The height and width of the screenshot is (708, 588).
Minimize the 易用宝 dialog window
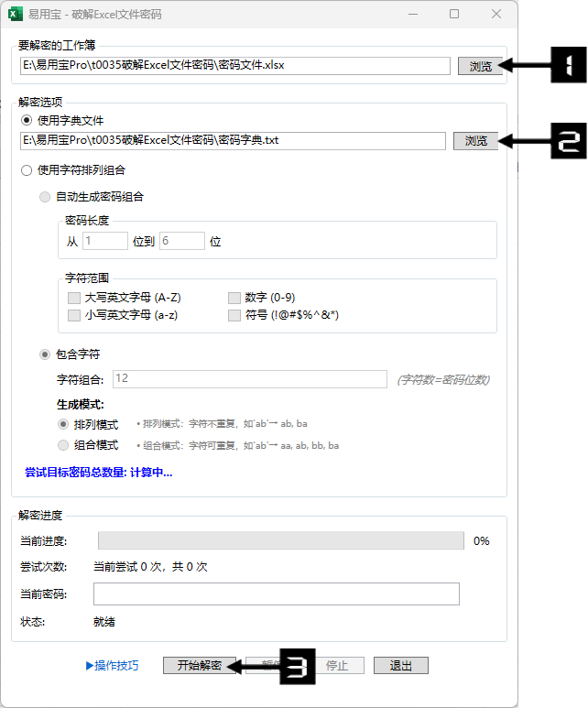413,14
